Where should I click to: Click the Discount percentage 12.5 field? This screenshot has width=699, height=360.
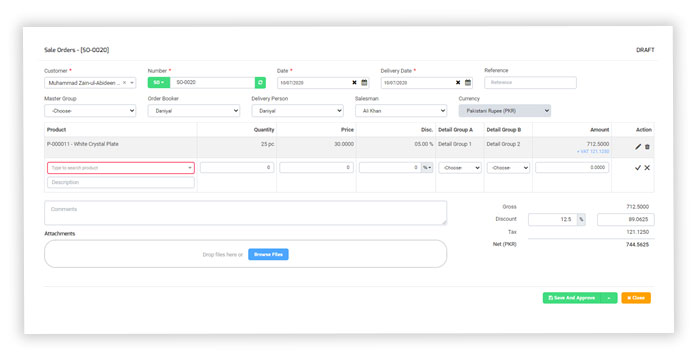click(x=553, y=219)
